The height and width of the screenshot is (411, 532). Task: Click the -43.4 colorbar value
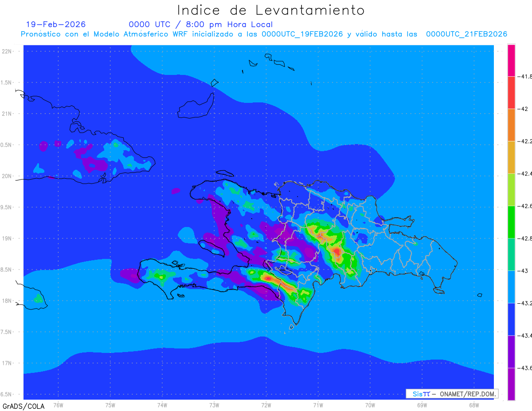525,336
